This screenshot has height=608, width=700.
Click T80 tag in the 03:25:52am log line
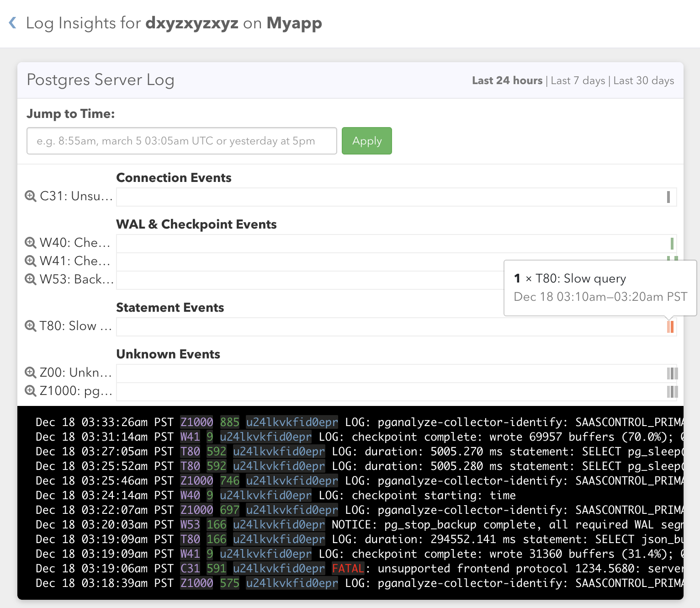(190, 466)
